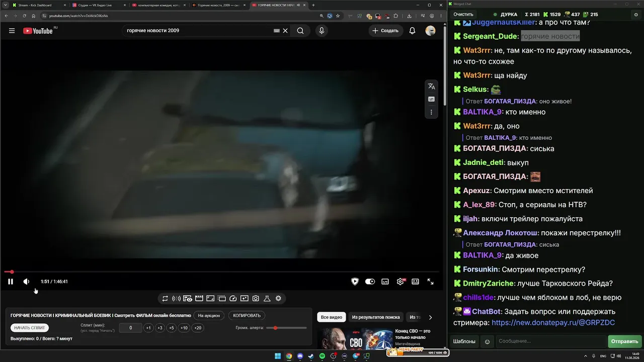644x362 pixels.
Task: Select the Из результатов поиска chip
Action: click(x=376, y=317)
